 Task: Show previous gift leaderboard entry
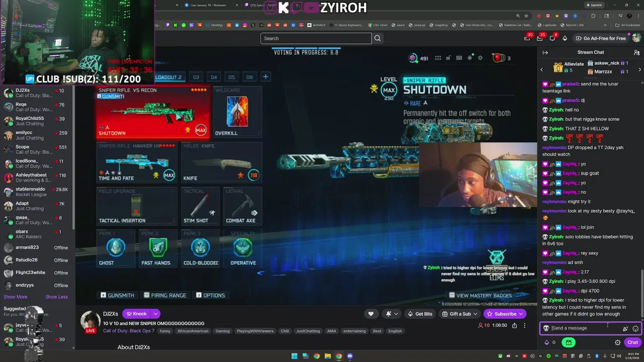point(541,69)
